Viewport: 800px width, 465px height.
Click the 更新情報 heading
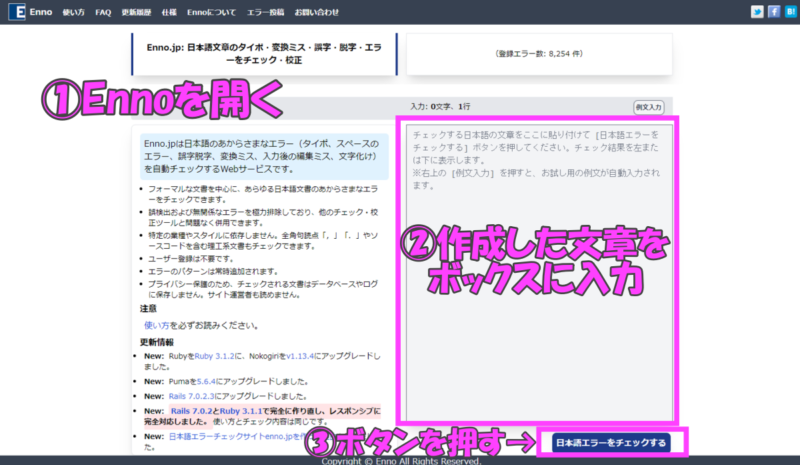(157, 342)
